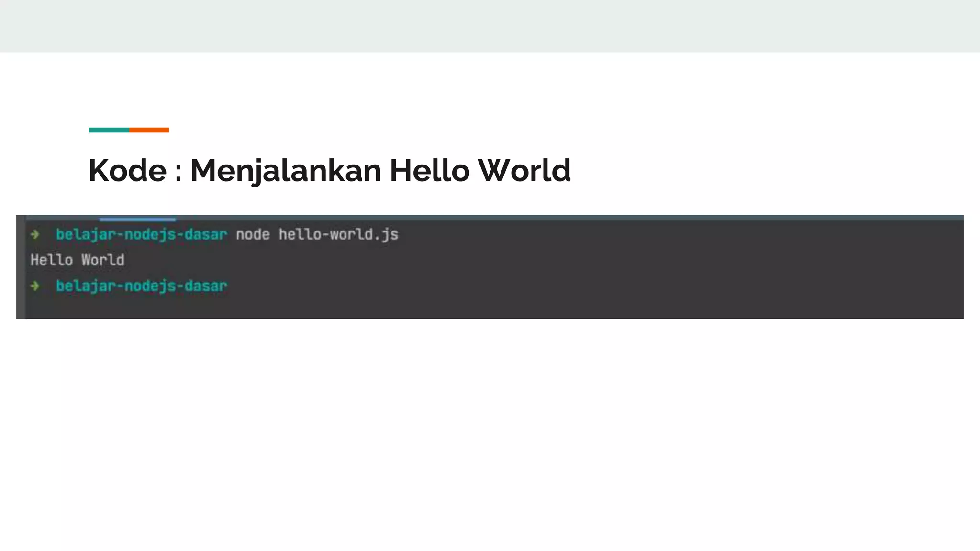The height and width of the screenshot is (551, 980).
Task: Click 'belajar-nodejs-dasar' on the last prompt line
Action: tap(142, 286)
